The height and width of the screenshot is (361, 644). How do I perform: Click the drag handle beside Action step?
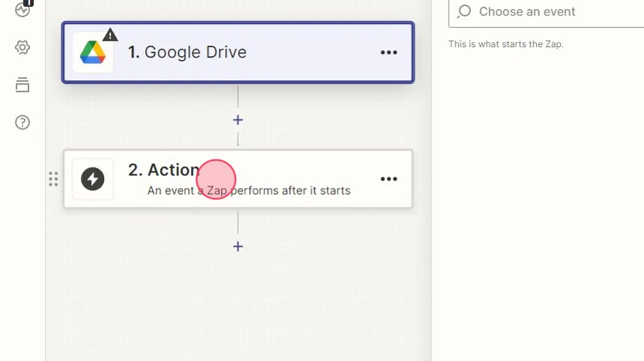pyautogui.click(x=53, y=179)
